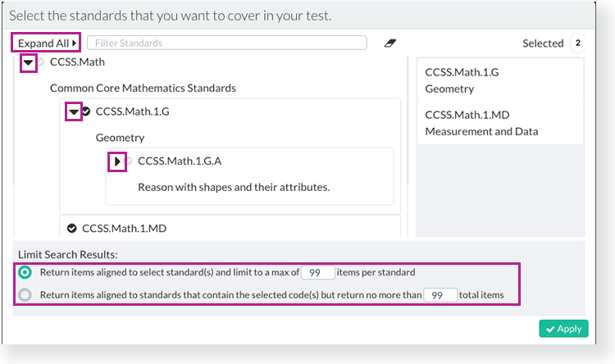Click the checkmark icon beside CCSS.Math.1.G
The width and height of the screenshot is (615, 364).
[86, 111]
